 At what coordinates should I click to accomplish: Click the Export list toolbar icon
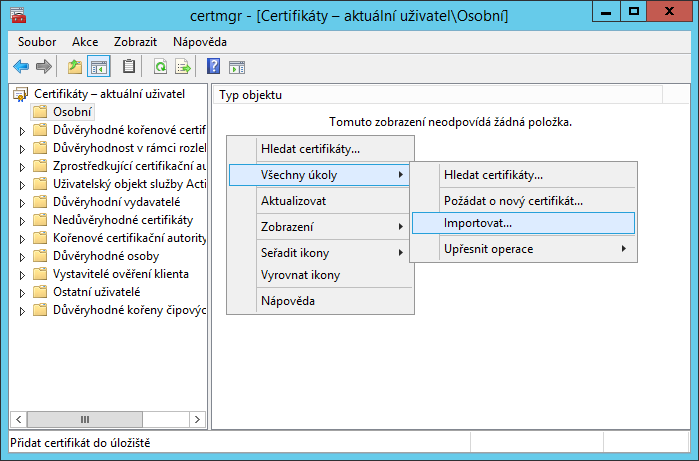click(x=183, y=67)
